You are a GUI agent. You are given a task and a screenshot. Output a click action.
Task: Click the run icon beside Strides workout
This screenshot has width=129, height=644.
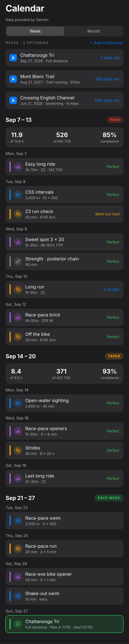(x=18, y=451)
